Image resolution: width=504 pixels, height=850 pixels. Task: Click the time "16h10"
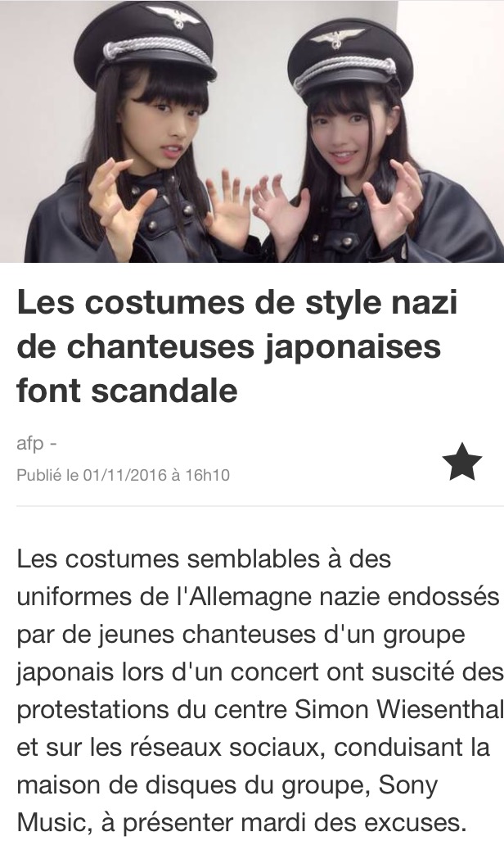tap(207, 476)
